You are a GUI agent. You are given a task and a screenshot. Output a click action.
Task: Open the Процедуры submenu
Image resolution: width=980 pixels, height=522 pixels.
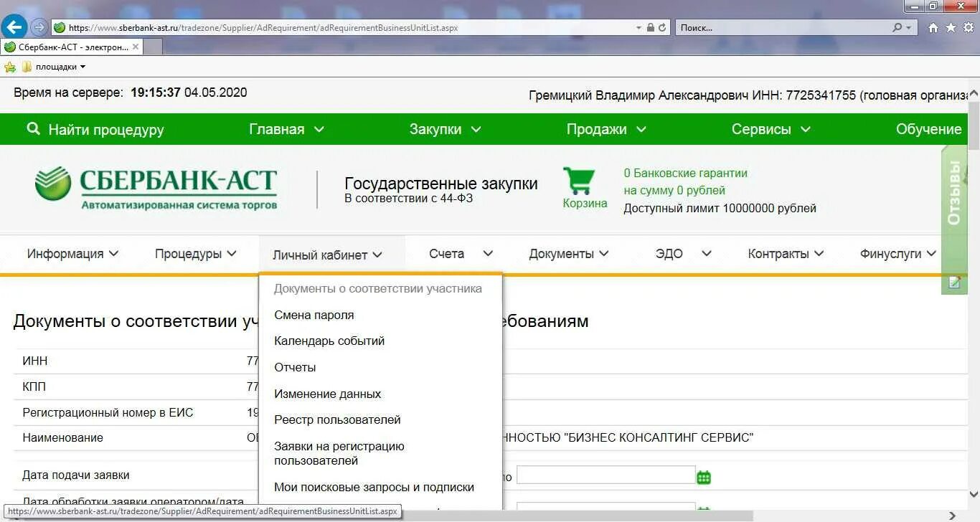click(196, 254)
